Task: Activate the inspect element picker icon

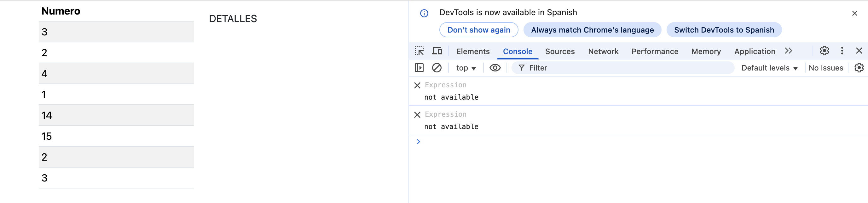Action: click(x=419, y=51)
